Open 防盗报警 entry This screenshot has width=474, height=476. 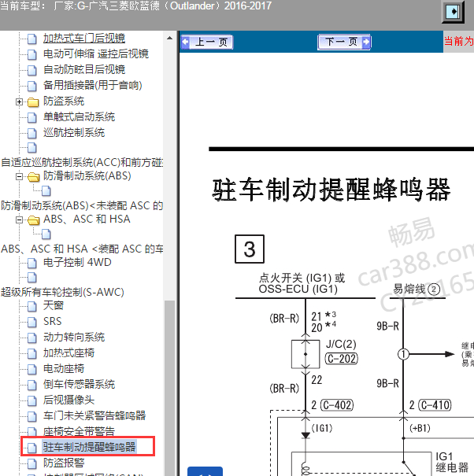pos(64,463)
